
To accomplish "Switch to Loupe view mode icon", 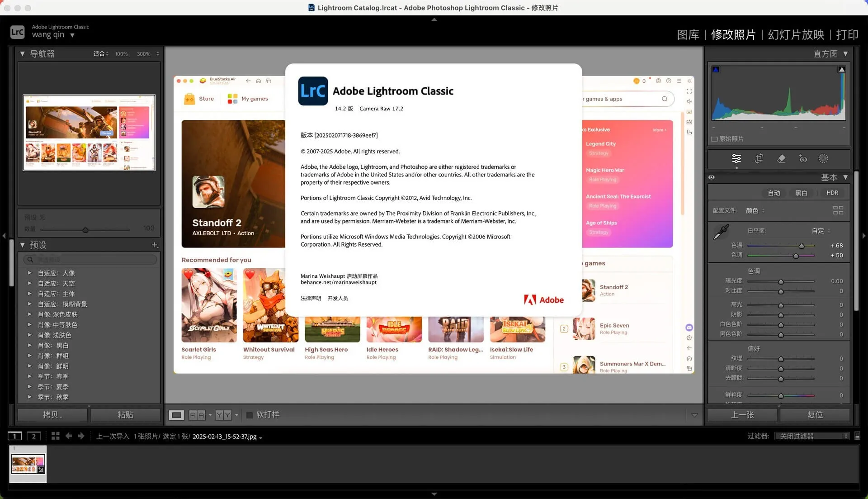I will (176, 415).
